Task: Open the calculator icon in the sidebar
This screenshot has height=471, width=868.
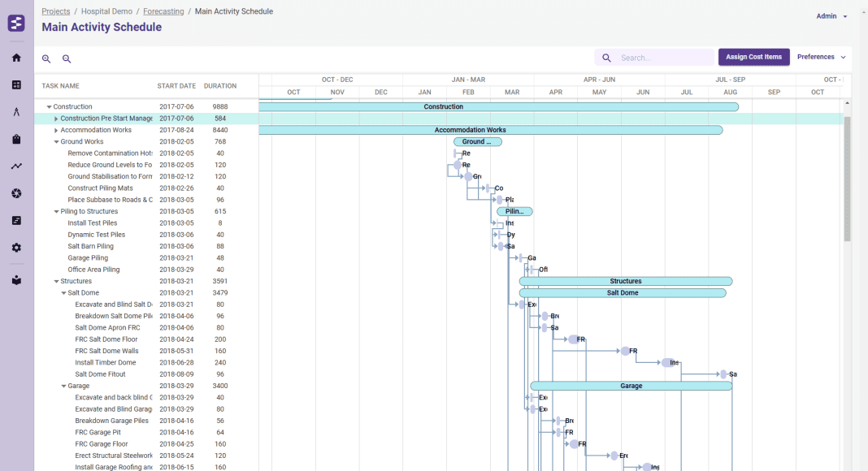Action: (x=16, y=84)
